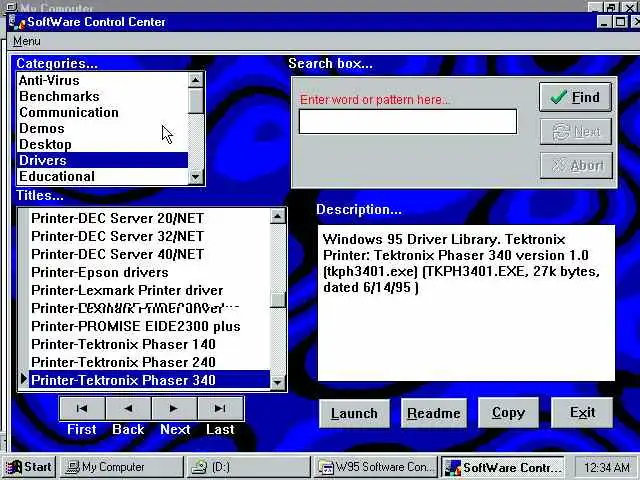
Task: Click SoftWare Contr... taskbar button
Action: 503,467
